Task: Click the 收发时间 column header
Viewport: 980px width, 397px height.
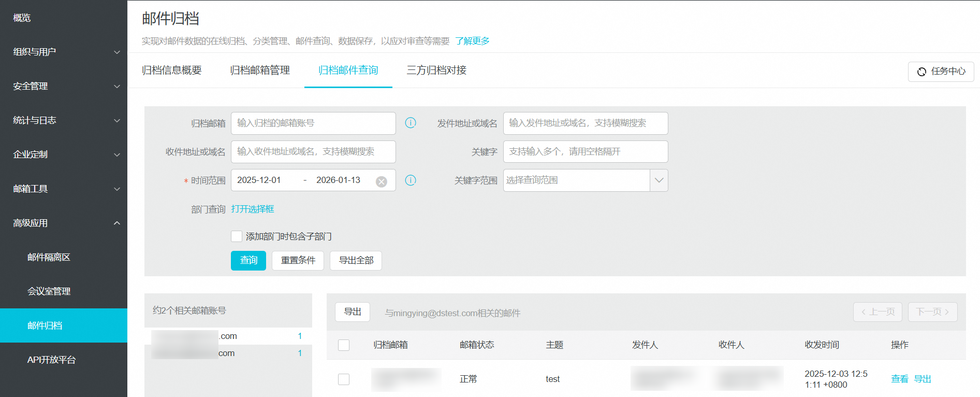Action: tap(822, 345)
